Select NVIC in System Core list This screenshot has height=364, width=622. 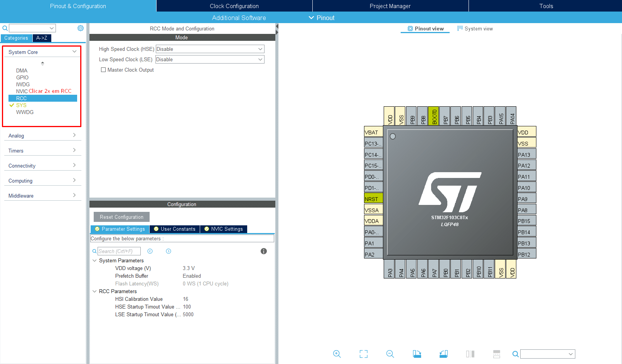point(22,91)
